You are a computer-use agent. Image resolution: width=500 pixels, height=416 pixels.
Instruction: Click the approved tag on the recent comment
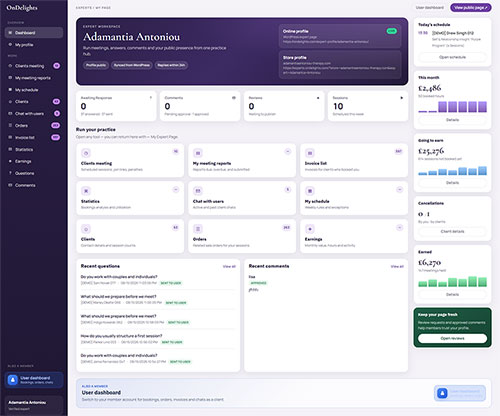258,283
